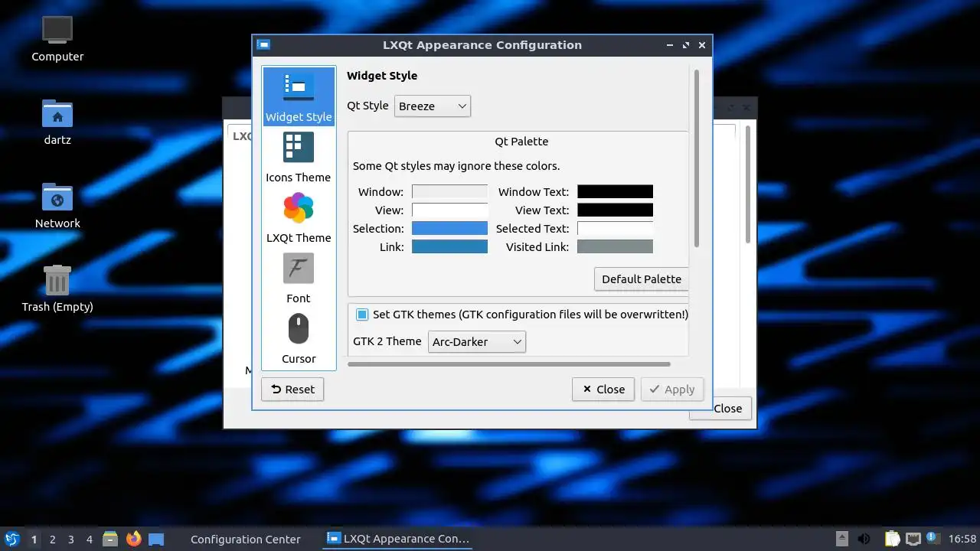Select the Widget Style section in sidebar
Viewport: 980px width, 551px height.
tap(299, 96)
